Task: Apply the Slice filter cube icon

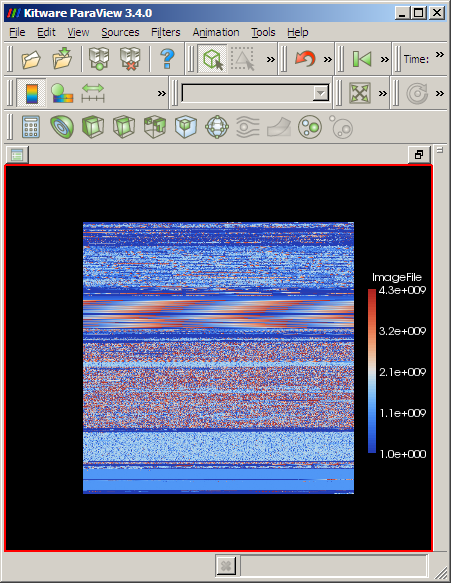Action: click(x=124, y=127)
